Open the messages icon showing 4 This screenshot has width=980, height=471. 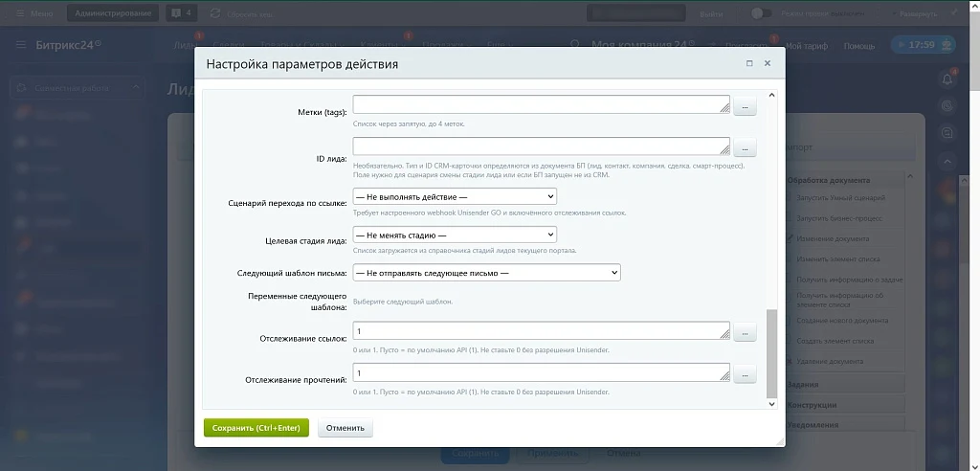pos(181,13)
